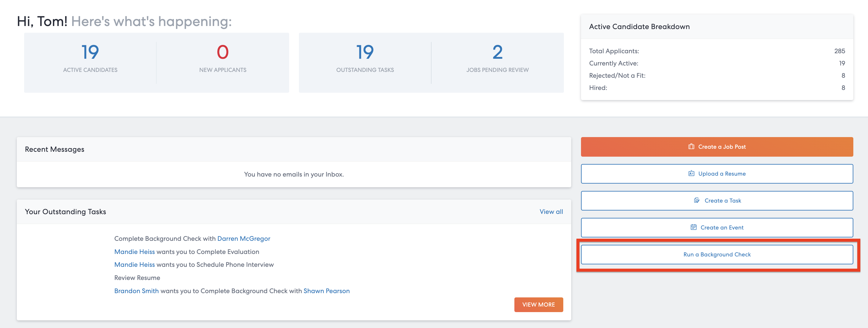Select the Shawn Pearson candidate link
The image size is (868, 328).
click(326, 291)
